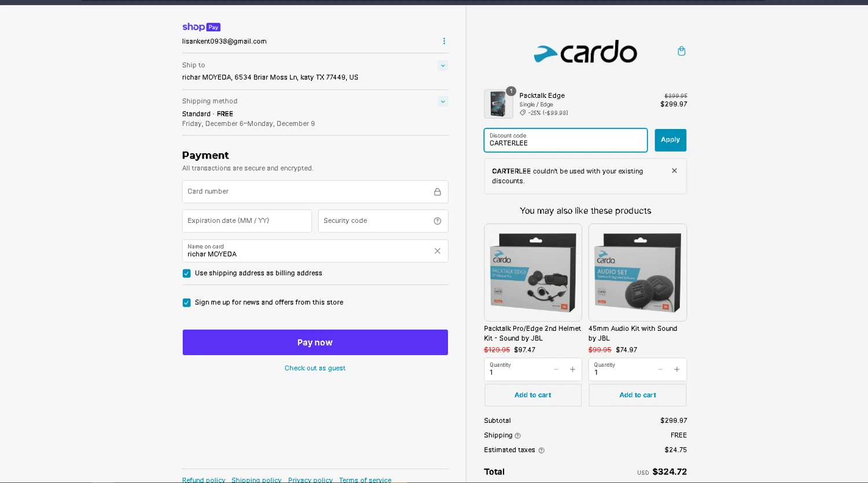Click the lock icon in Card number field
The width and height of the screenshot is (868, 483).
(437, 191)
